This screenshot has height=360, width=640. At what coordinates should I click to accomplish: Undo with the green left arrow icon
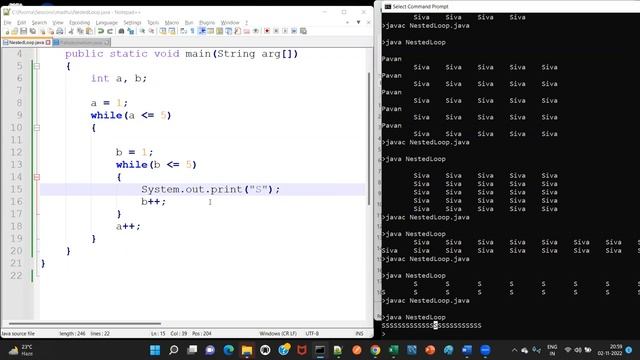(100, 31)
